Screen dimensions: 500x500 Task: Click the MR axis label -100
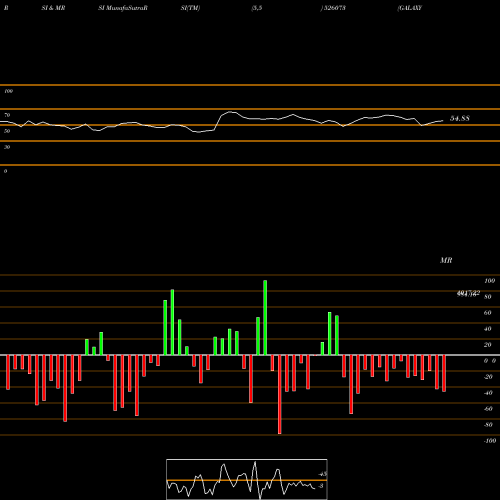tap(490, 441)
